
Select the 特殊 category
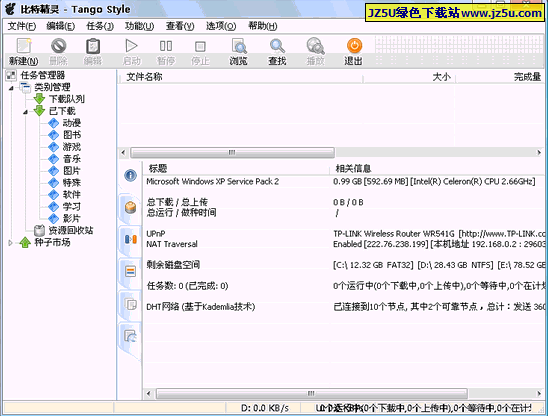click(x=72, y=182)
